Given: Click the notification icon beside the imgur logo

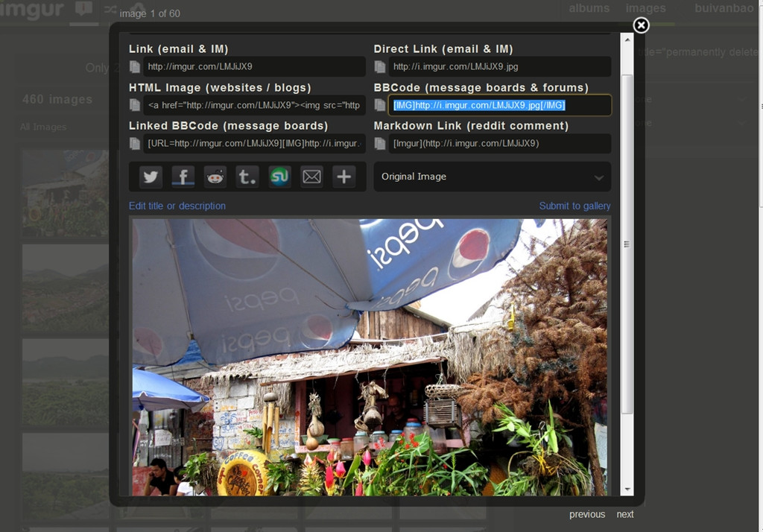Looking at the screenshot, I should pyautogui.click(x=83, y=9).
